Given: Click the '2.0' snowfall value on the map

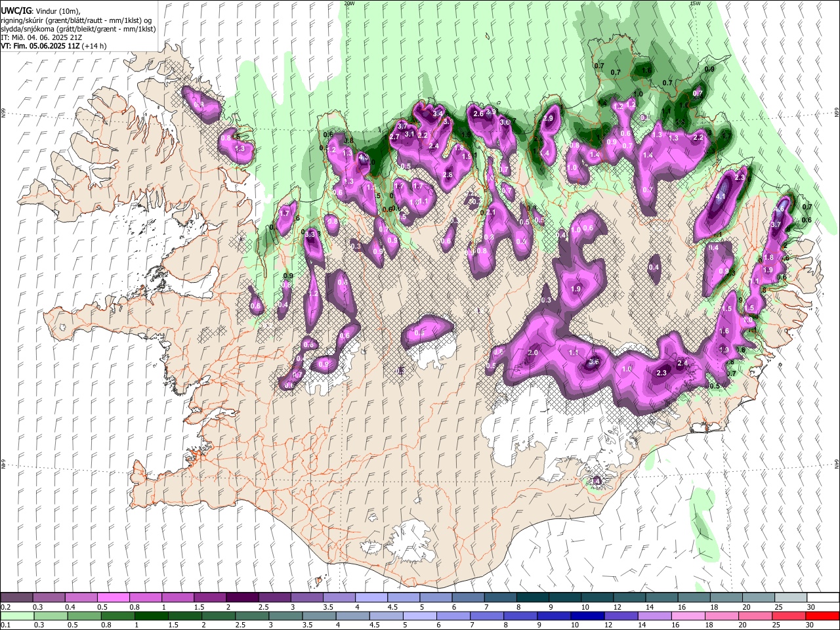Looking at the screenshot, I should tap(532, 352).
